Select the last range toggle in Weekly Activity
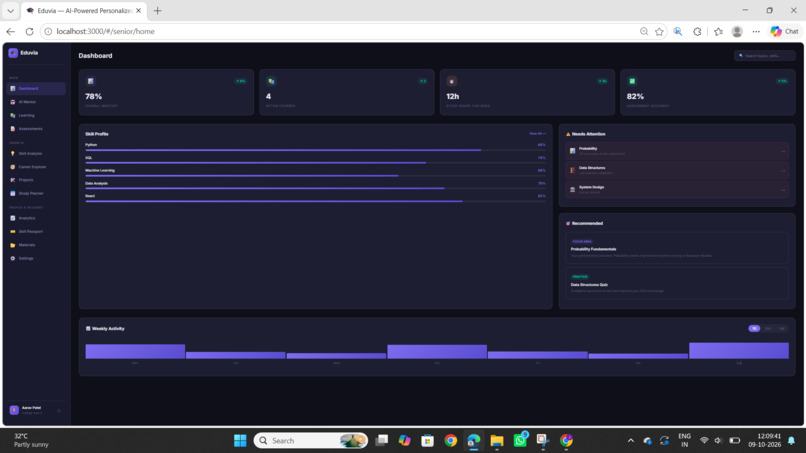 (x=782, y=329)
